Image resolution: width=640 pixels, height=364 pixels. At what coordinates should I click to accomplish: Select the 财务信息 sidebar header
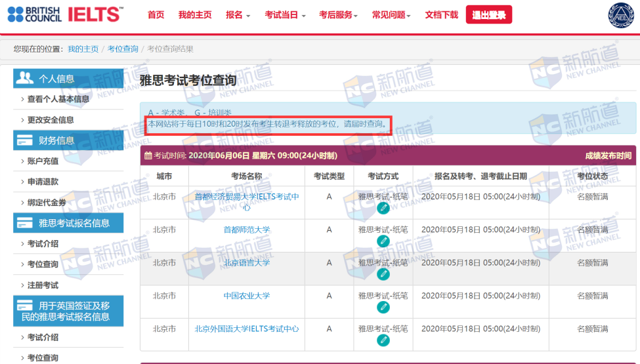[x=68, y=140]
